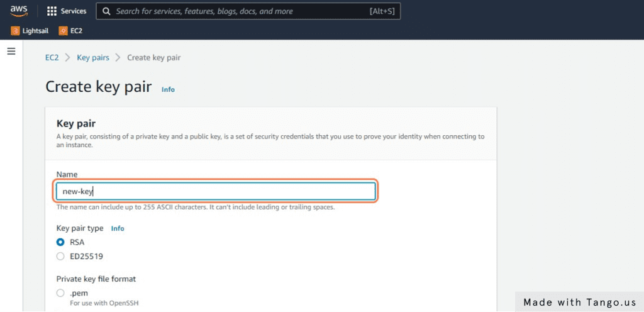Go to the Key pairs breadcrumb
The image size is (644, 312).
click(93, 57)
